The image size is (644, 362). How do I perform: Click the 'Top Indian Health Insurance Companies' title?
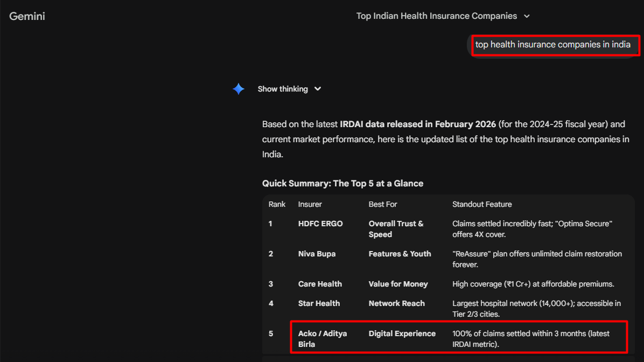[x=436, y=16]
